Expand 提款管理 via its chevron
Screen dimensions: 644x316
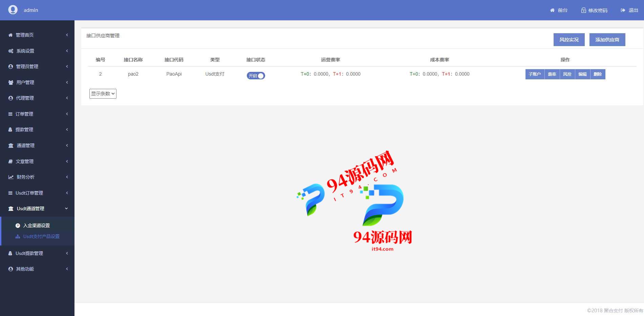coord(67,130)
